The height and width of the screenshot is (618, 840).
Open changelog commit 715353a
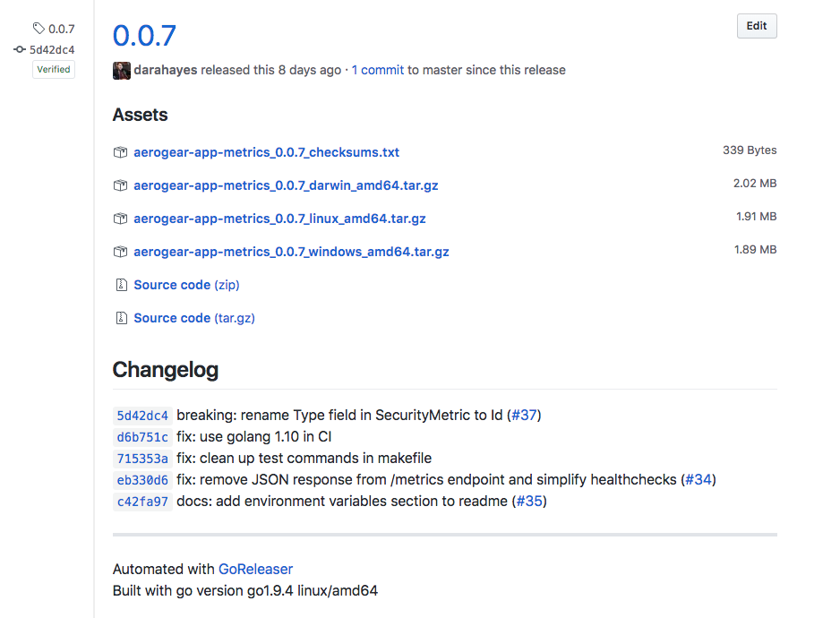coord(142,459)
